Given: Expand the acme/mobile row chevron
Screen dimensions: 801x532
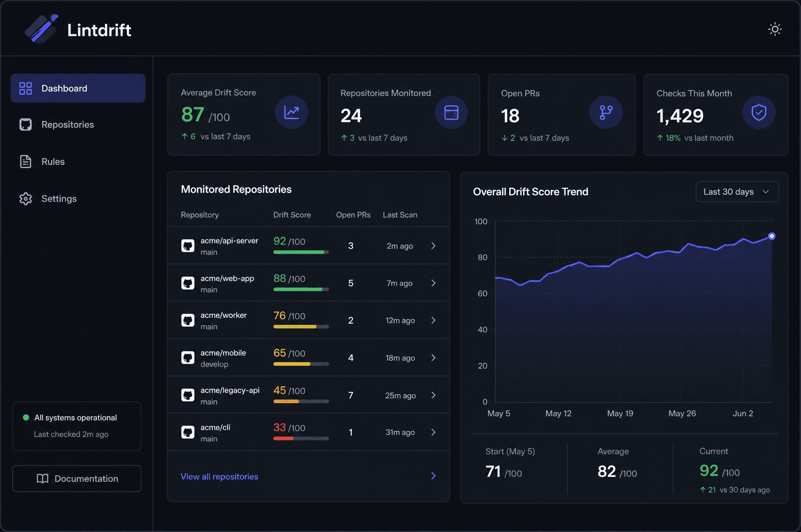Looking at the screenshot, I should [433, 358].
